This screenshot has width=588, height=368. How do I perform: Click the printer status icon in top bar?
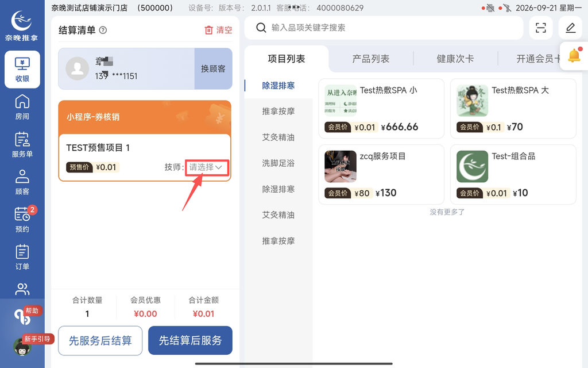point(490,8)
